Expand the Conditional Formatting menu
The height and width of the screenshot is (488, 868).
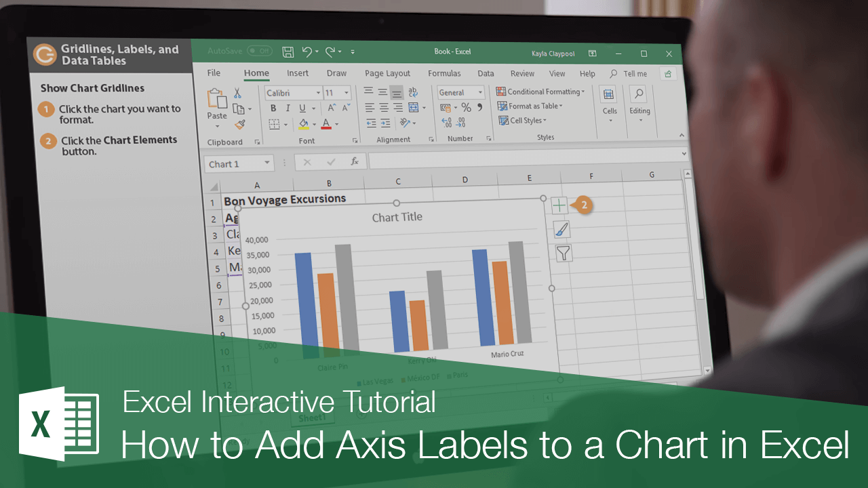pos(541,91)
